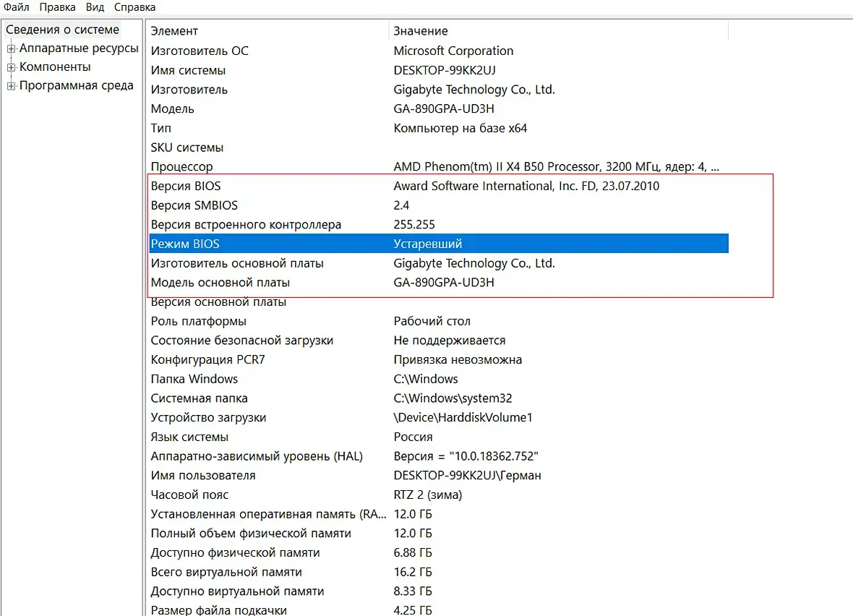Select Размер файла подкачки row
This screenshot has width=853, height=616.
tap(439, 609)
